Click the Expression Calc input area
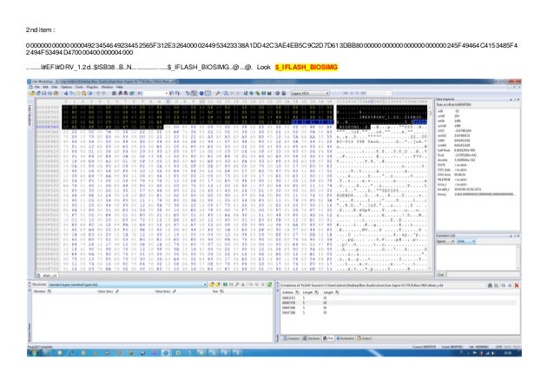Image resolution: width=554 pixels, height=392 pixels. 478,258
